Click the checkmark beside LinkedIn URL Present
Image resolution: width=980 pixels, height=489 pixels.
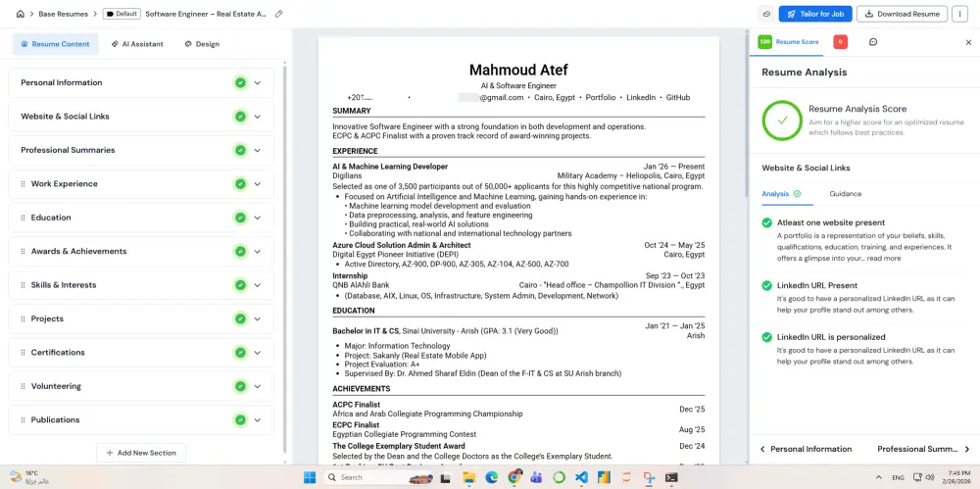767,286
